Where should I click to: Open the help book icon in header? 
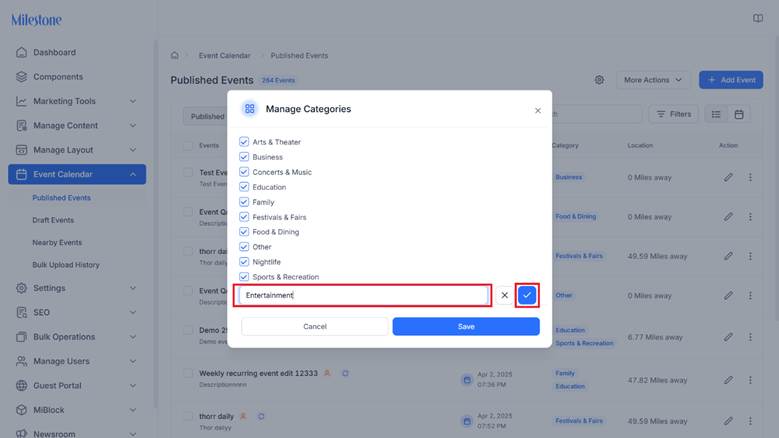(x=758, y=18)
